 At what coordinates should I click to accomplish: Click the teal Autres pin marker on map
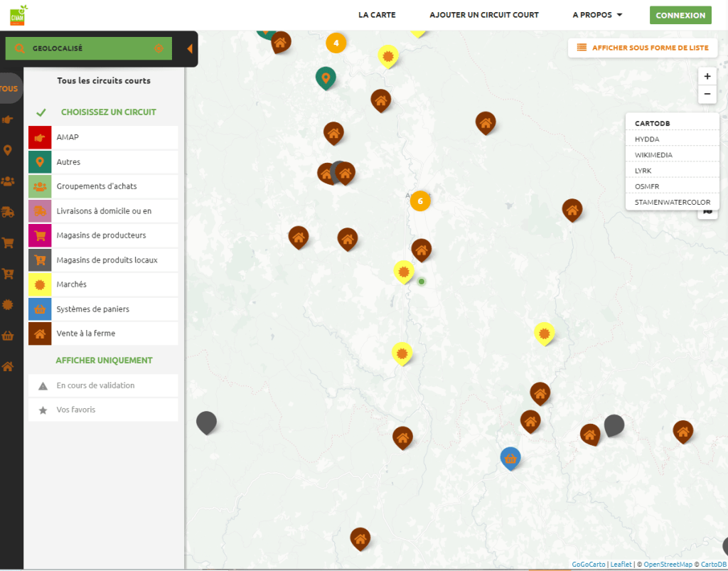[326, 78]
